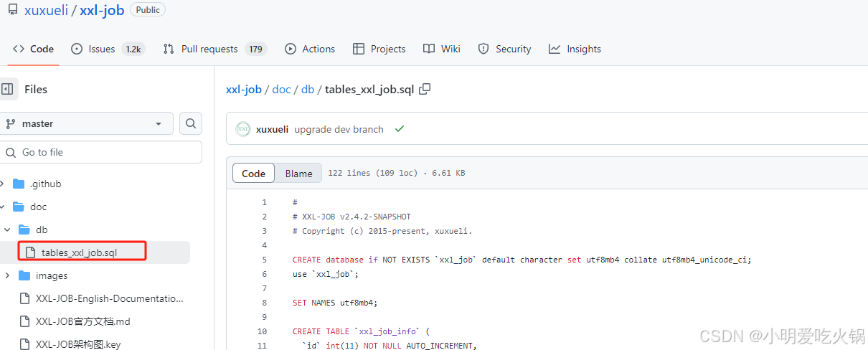
Task: Click the Insights graph icon
Action: [555, 49]
